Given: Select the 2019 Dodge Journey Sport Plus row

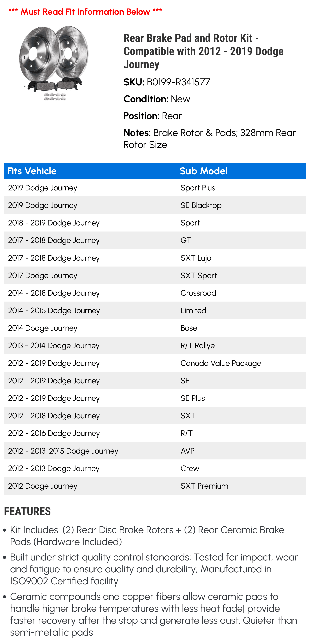Looking at the screenshot, I should tap(155, 188).
